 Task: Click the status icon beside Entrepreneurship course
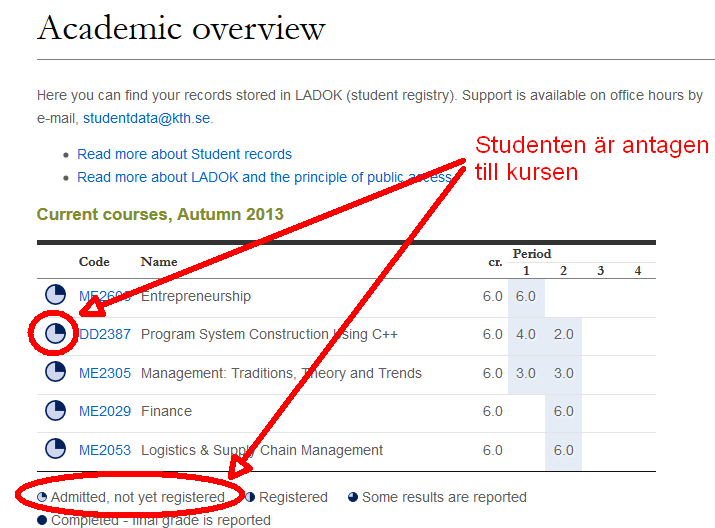[x=55, y=295]
